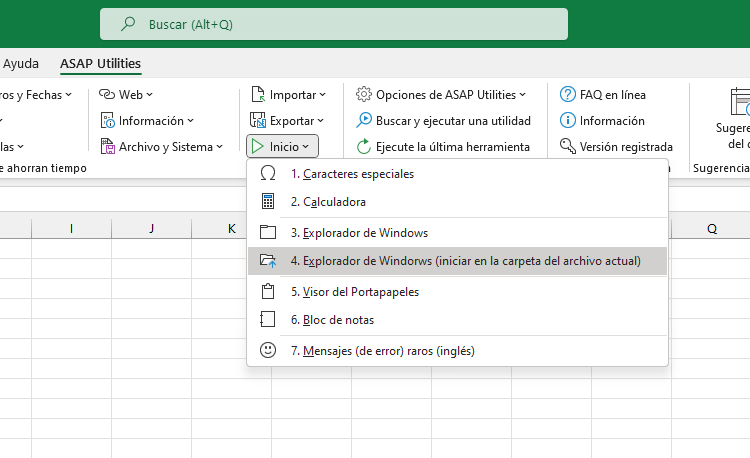
Task: Click the blue info circle icon
Action: pos(568,120)
